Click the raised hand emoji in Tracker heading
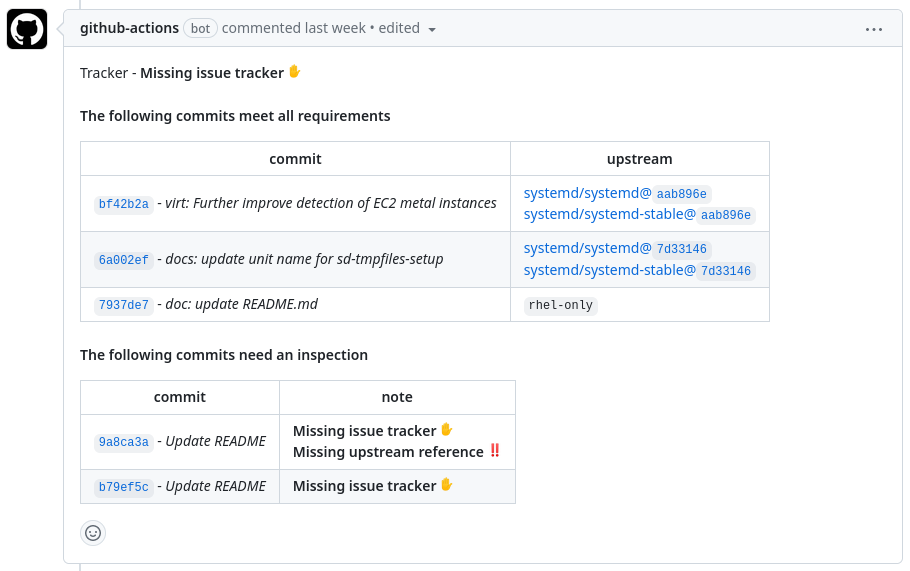 click(x=294, y=72)
